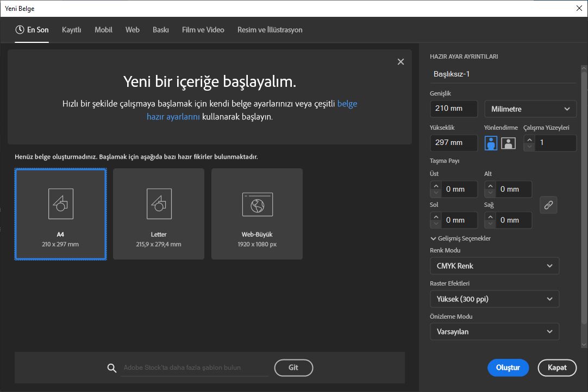This screenshot has width=588, height=392.
Task: Switch to the Film ve Video tab
Action: coord(203,30)
